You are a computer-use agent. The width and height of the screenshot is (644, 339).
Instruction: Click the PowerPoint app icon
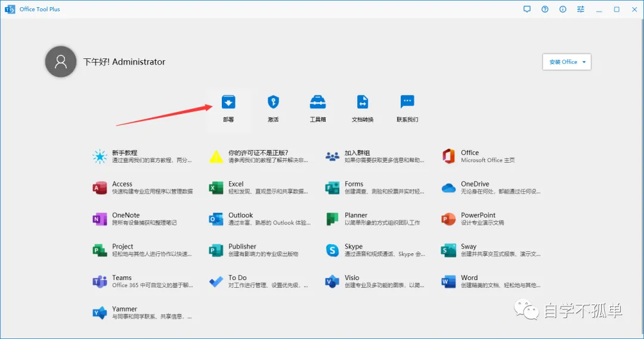point(448,219)
